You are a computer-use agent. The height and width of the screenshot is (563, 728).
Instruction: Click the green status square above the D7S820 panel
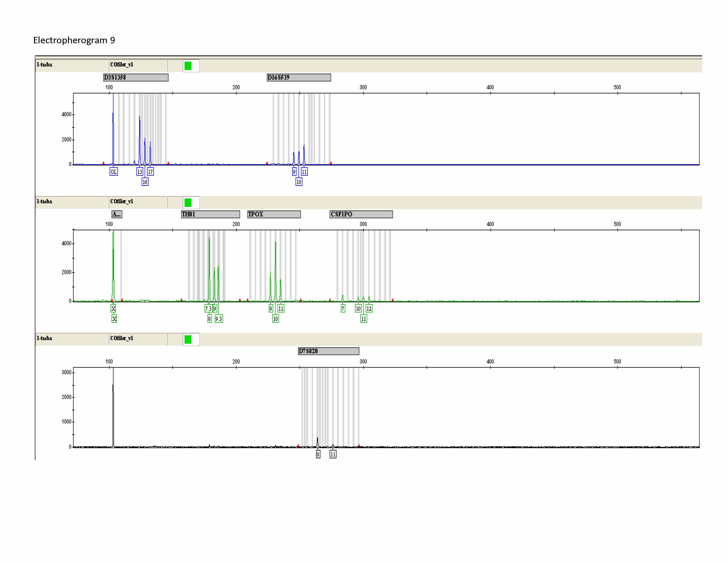point(188,339)
